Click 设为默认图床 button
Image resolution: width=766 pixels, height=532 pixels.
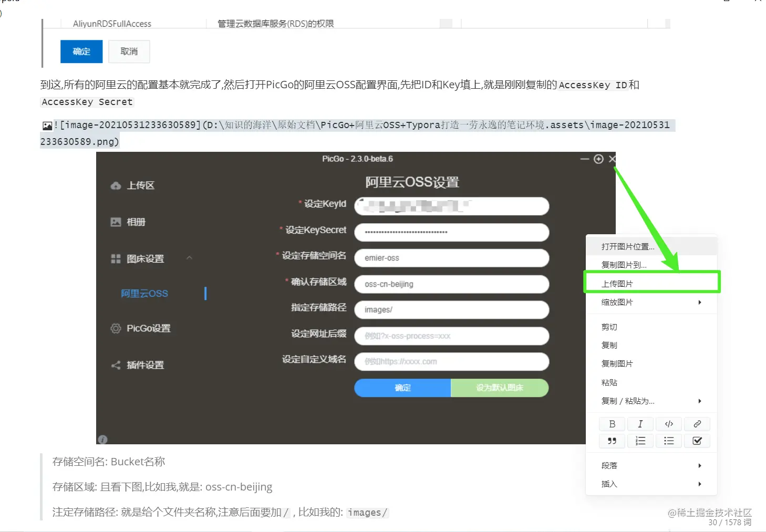tap(500, 388)
